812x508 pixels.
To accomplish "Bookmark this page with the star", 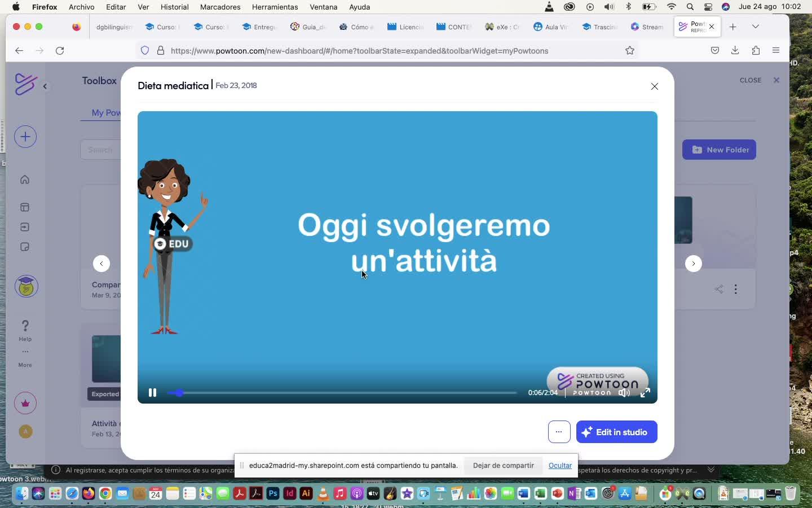I will (630, 51).
